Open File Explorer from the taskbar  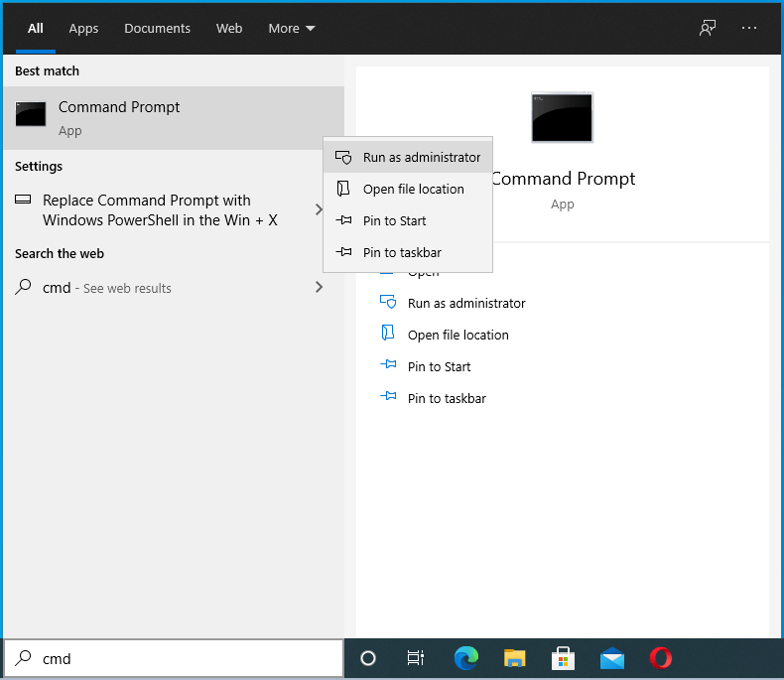pos(514,658)
